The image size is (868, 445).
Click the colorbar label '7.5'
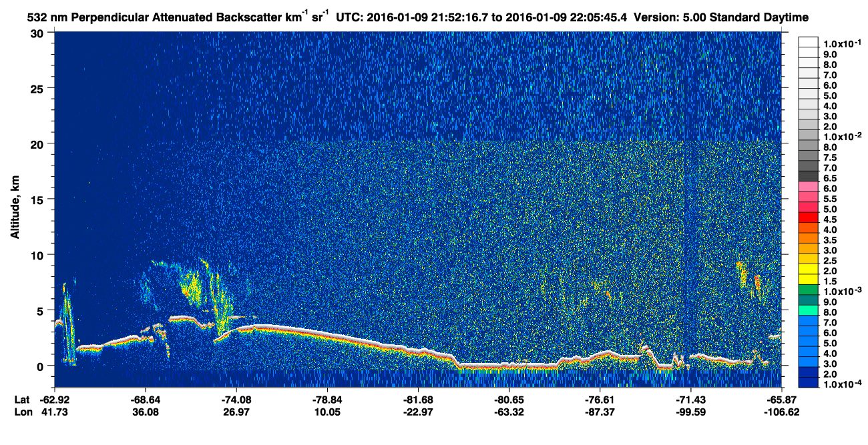pyautogui.click(x=830, y=157)
